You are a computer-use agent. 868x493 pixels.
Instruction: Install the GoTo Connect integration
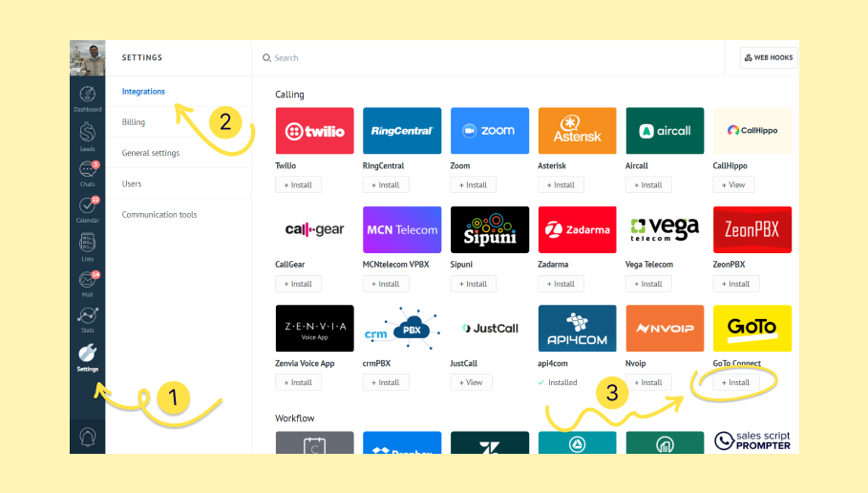pyautogui.click(x=736, y=382)
